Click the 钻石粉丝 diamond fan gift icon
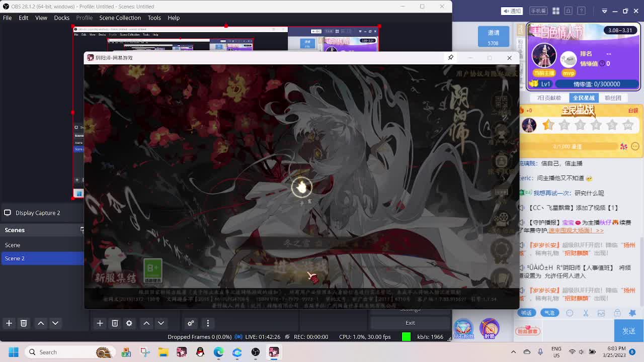The width and height of the screenshot is (644, 362). pyautogui.click(x=463, y=329)
